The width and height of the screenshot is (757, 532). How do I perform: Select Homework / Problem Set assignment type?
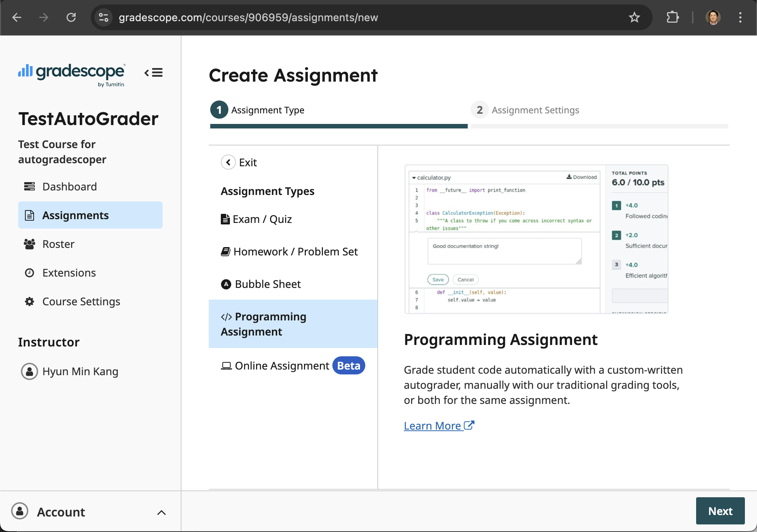tap(296, 252)
